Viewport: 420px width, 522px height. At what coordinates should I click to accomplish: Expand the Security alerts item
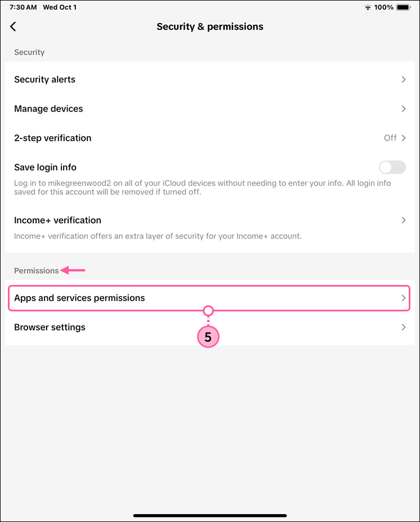click(210, 79)
